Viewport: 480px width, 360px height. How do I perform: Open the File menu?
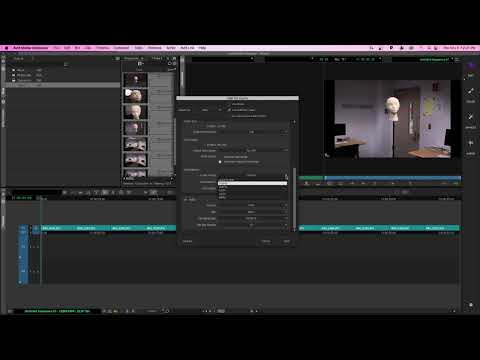[x=57, y=48]
